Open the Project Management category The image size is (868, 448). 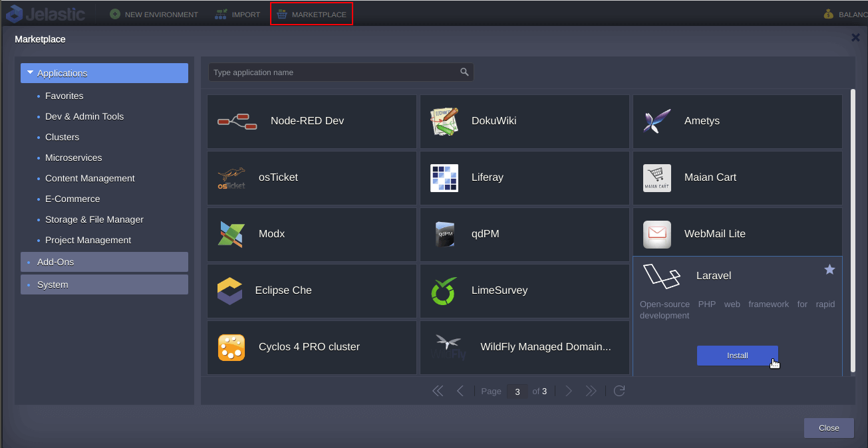(x=88, y=240)
